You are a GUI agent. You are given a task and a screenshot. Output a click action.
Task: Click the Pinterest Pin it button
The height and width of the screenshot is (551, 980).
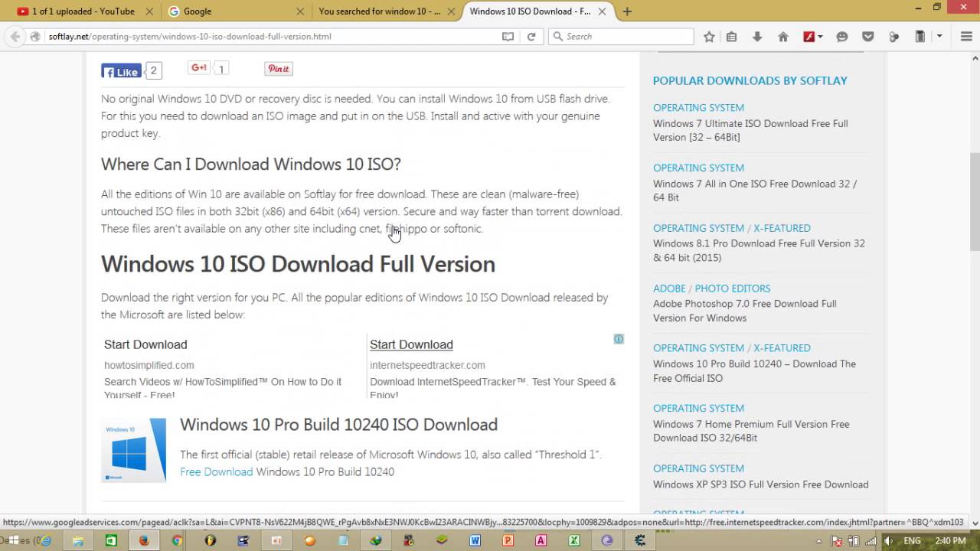point(279,69)
